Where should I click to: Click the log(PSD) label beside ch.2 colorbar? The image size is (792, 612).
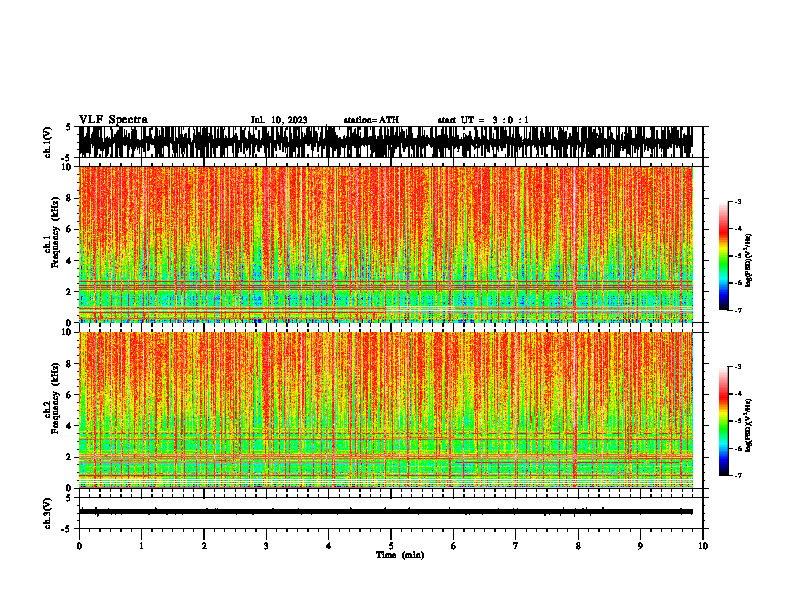pos(749,425)
